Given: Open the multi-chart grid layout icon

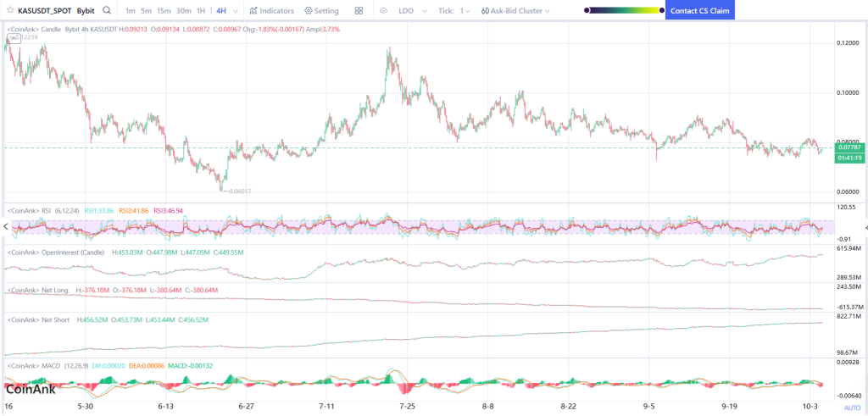Looking at the screenshot, I should (359, 10).
